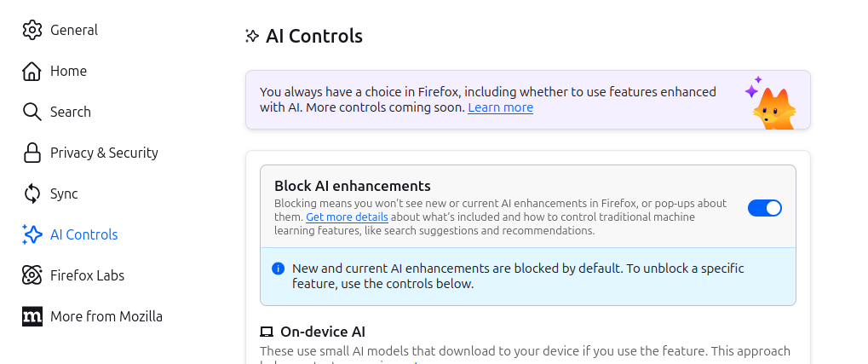Select the More from Mozilla text label
Screen dimensions: 868x364
tap(106, 316)
